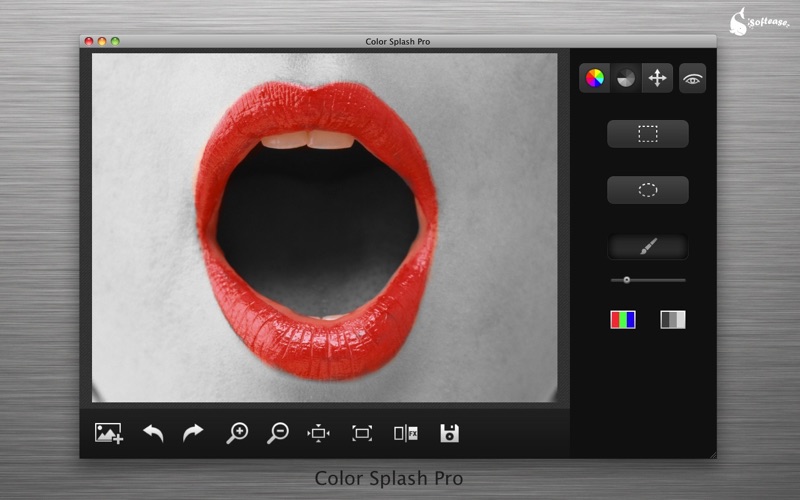800x500 pixels.
Task: Select the elliptical selection tool
Action: tap(648, 190)
